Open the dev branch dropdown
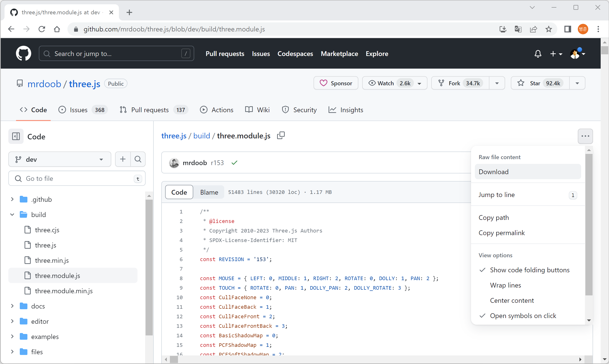Screen dimensions: 609x364 point(60,159)
